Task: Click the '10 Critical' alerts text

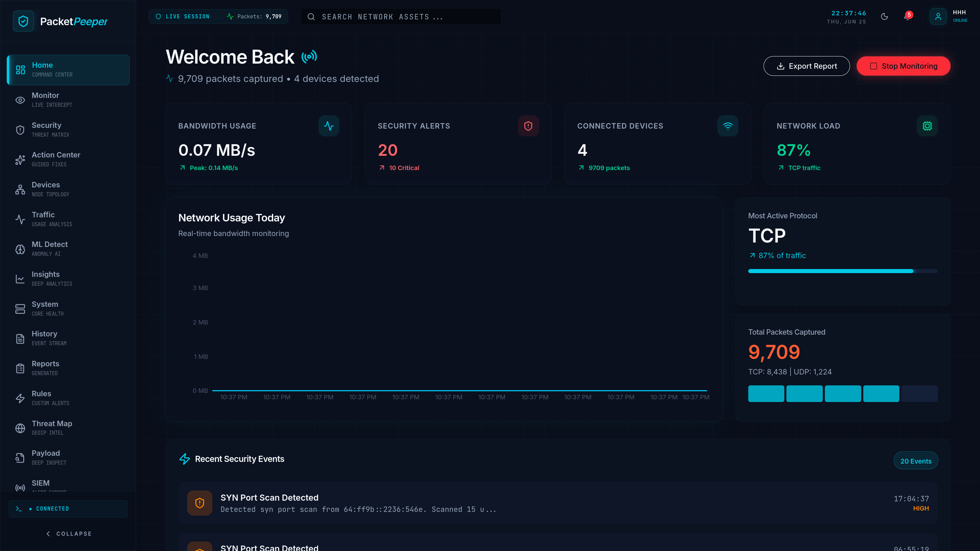Action: click(x=404, y=168)
